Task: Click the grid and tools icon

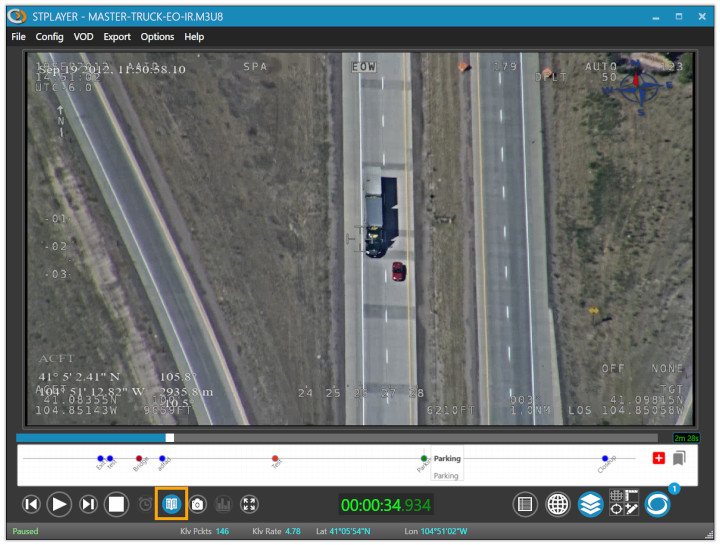Action: [624, 503]
